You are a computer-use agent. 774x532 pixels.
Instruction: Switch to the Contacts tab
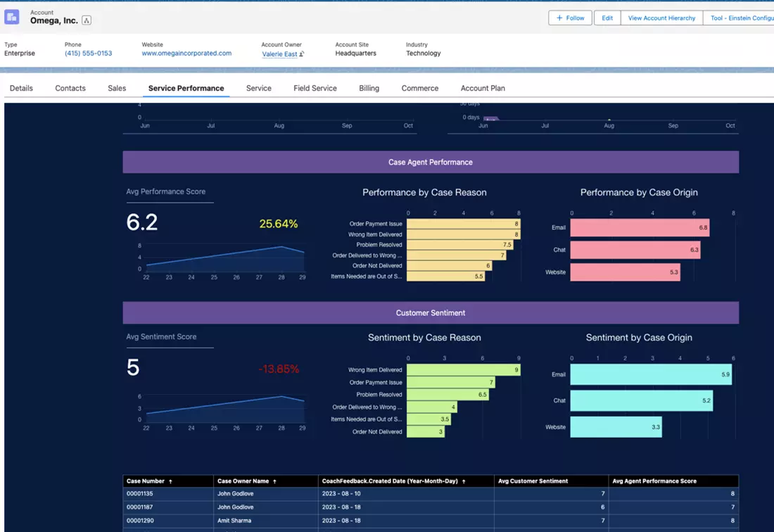[x=70, y=88]
